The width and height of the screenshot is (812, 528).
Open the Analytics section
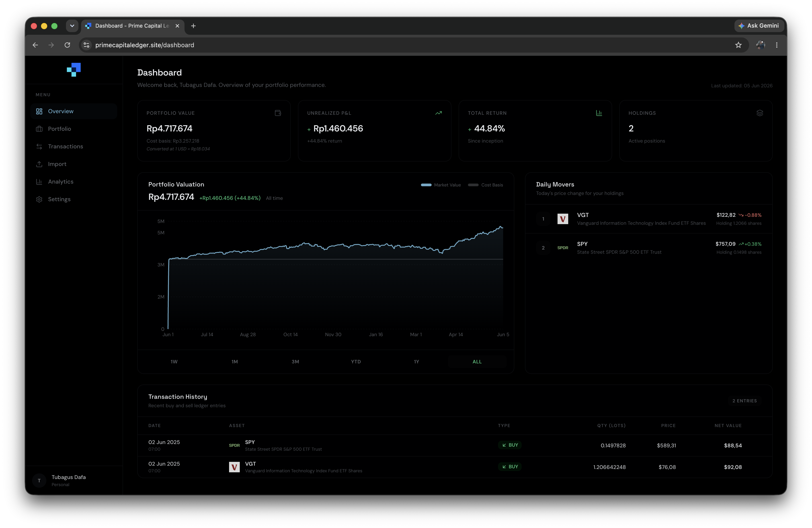[x=74, y=181]
